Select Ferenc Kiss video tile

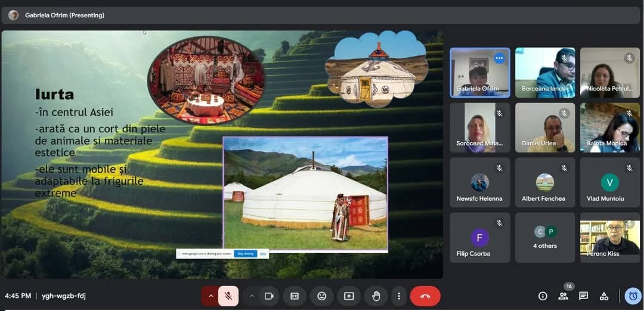[x=610, y=238]
